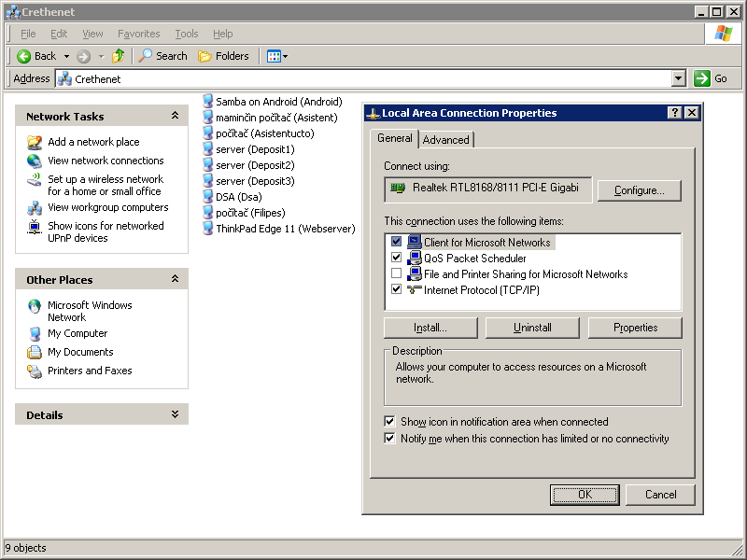The width and height of the screenshot is (747, 560).
Task: Click the dialog's question mark help button
Action: click(674, 112)
